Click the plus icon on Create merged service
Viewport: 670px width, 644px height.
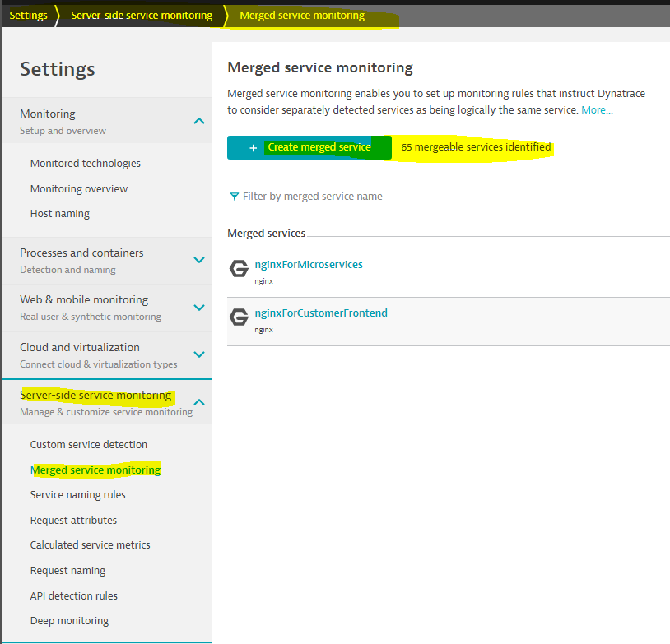[x=253, y=148]
